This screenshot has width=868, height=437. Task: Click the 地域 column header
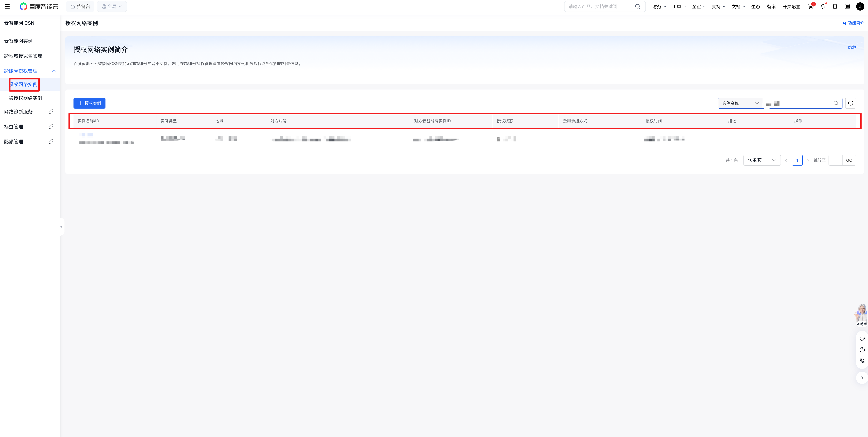click(219, 121)
